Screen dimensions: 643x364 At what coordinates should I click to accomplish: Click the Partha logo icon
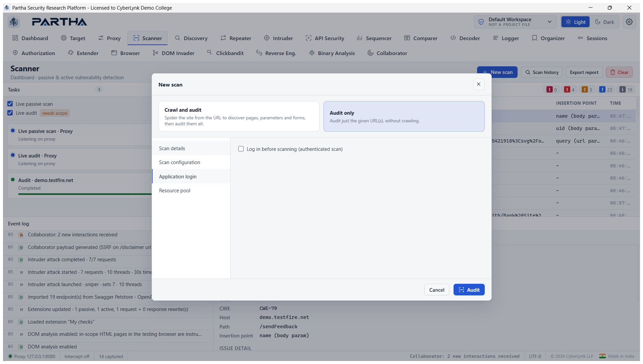coord(14,22)
